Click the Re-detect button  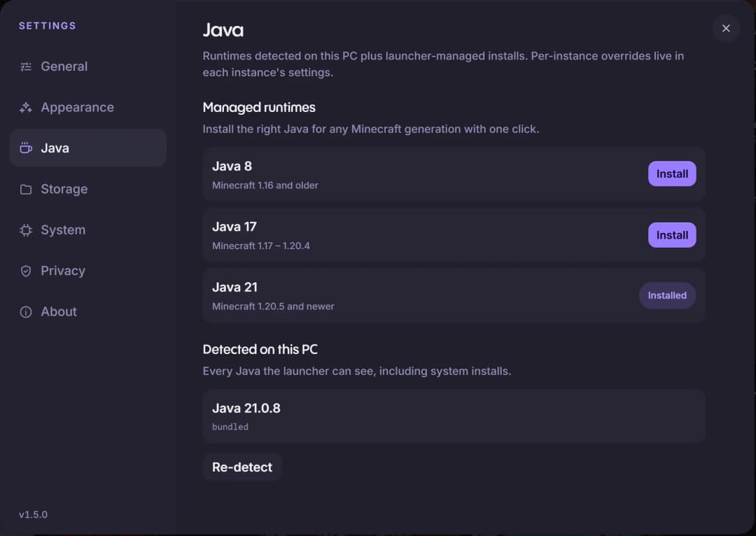(x=242, y=467)
